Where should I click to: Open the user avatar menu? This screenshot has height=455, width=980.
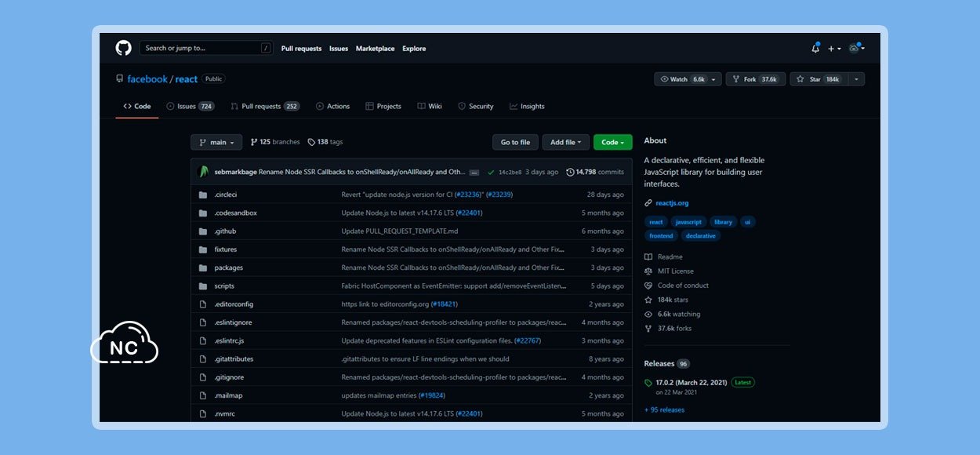click(x=855, y=48)
